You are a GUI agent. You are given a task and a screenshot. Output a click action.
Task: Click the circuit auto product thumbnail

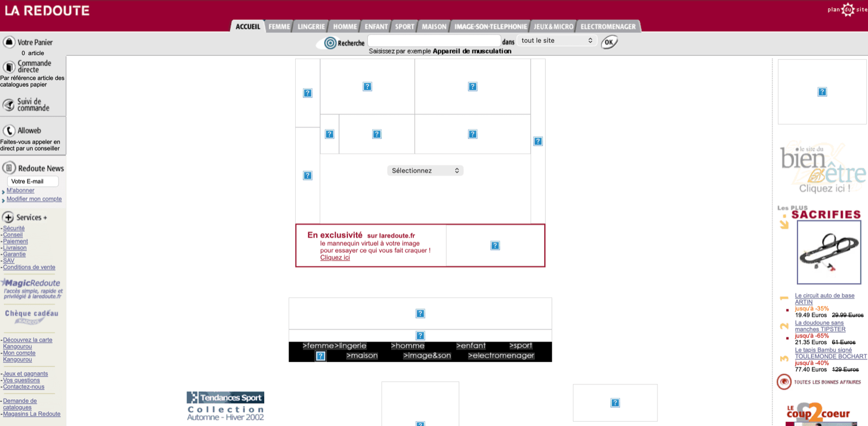pyautogui.click(x=829, y=252)
